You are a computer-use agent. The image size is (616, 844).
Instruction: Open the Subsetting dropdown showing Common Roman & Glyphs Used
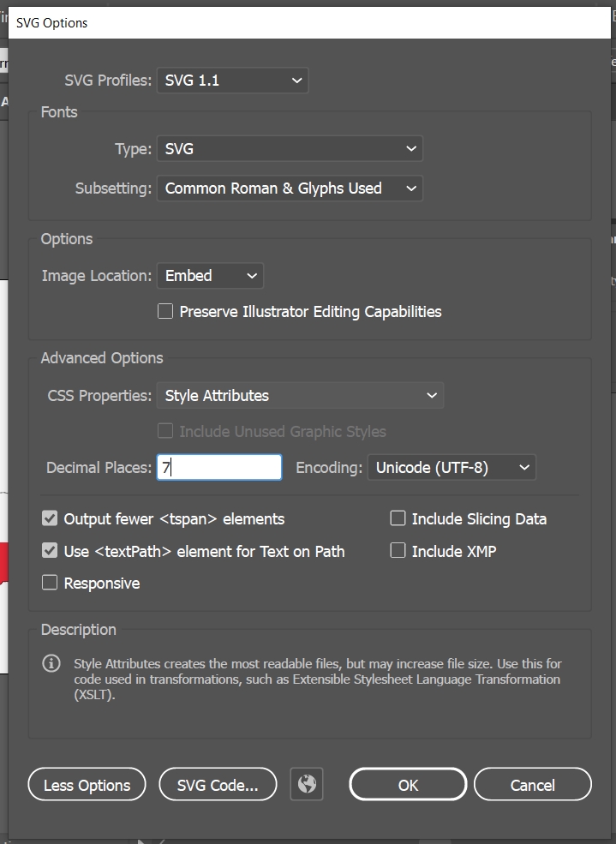tap(290, 189)
